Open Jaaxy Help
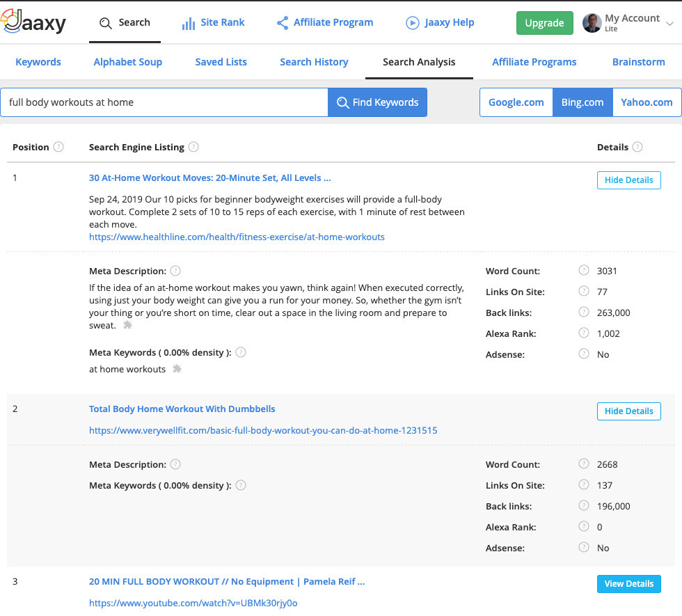682x616 pixels. pyautogui.click(x=440, y=22)
